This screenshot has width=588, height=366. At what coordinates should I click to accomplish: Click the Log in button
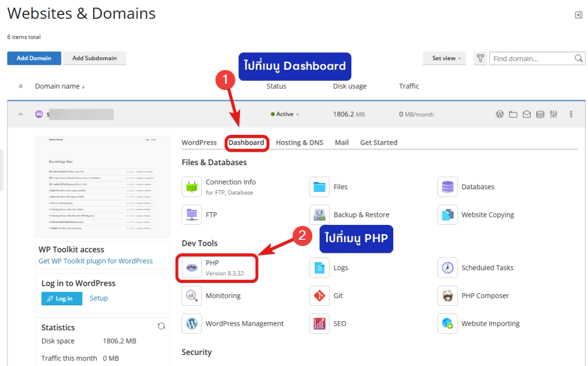[61, 298]
